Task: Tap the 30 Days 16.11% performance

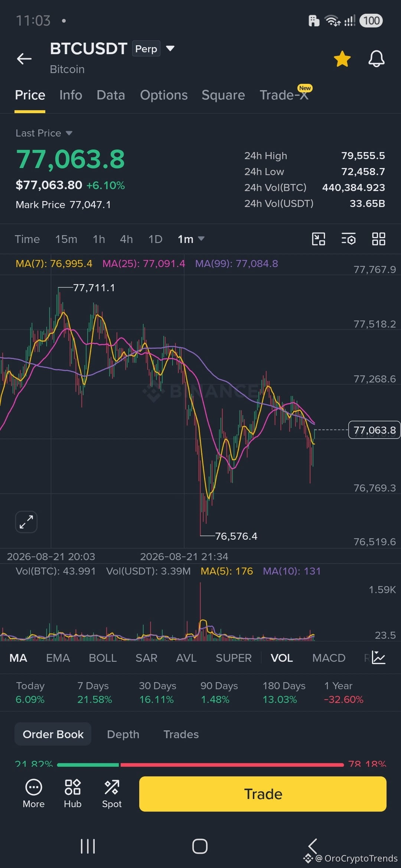Action: click(157, 693)
